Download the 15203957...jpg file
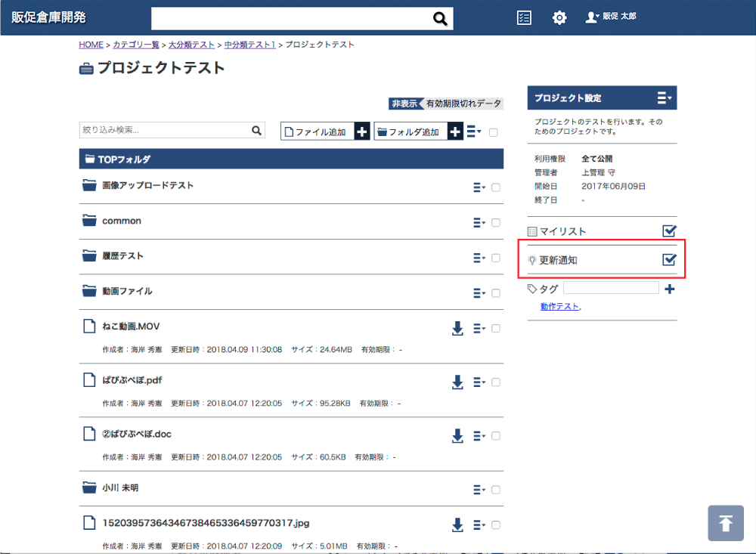This screenshot has height=554, width=756. pyautogui.click(x=457, y=525)
